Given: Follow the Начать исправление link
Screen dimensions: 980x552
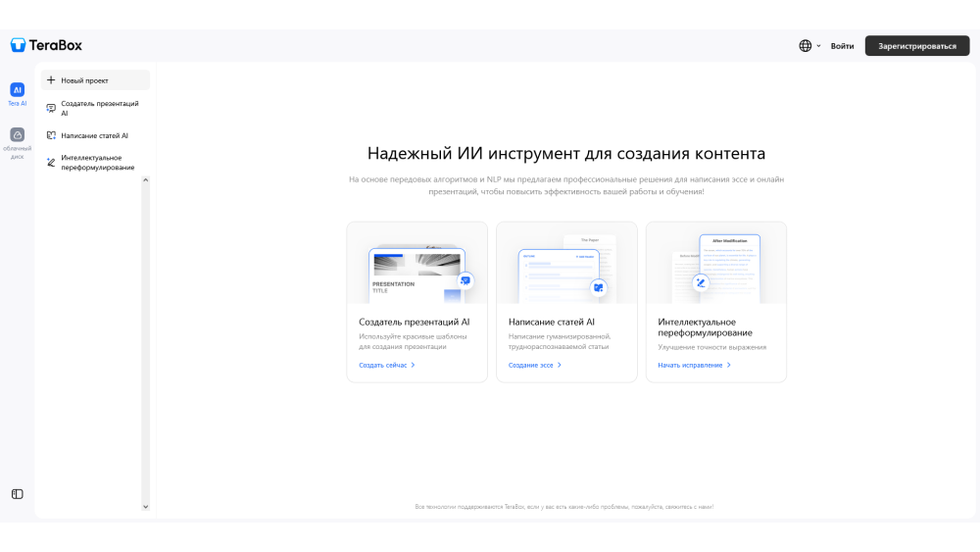Looking at the screenshot, I should (694, 365).
